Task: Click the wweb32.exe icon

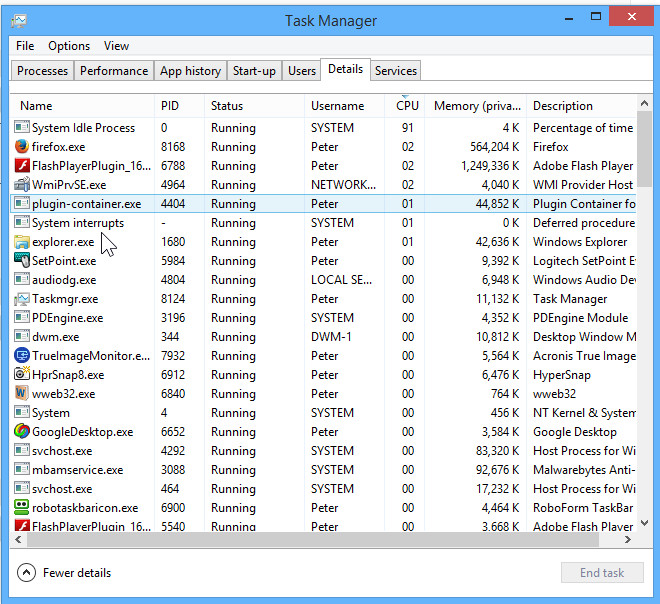Action: (22, 394)
